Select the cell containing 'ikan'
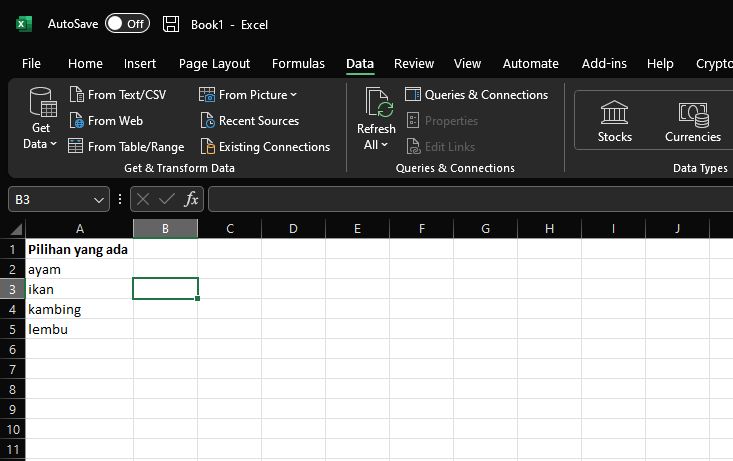 79,289
